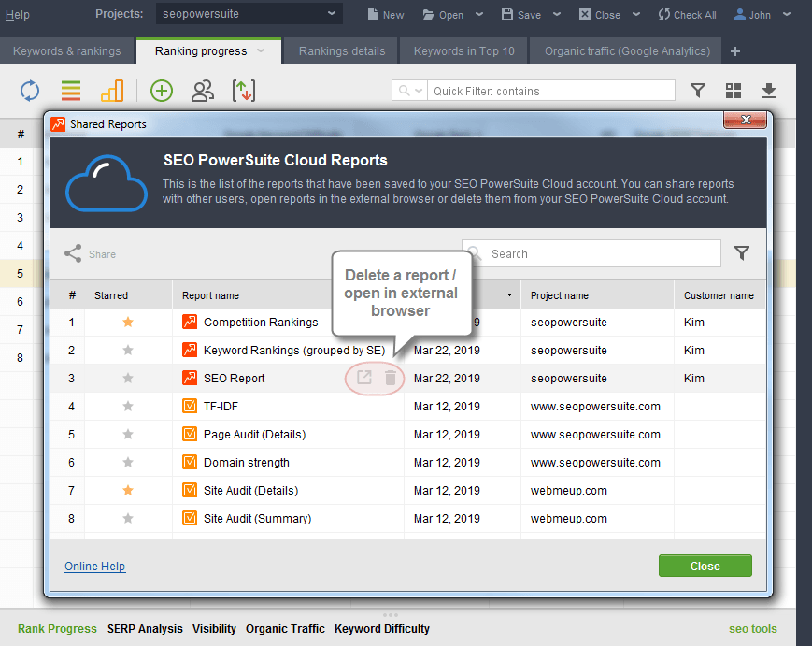Switch to the Rankings details tab
The height and width of the screenshot is (646, 812).
[x=341, y=51]
